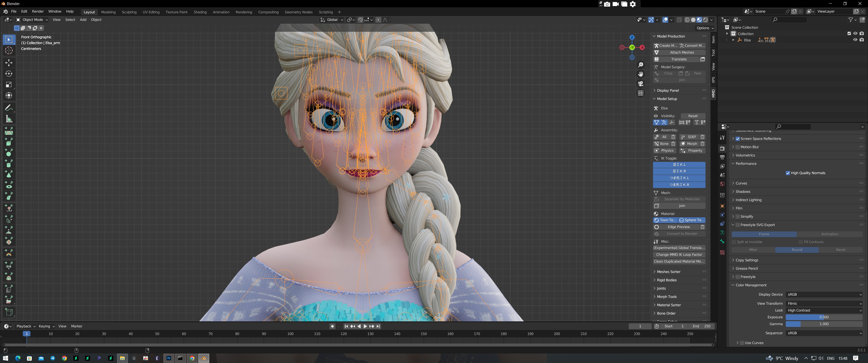
Task: Switch to the Shading workspace tab
Action: [x=200, y=12]
